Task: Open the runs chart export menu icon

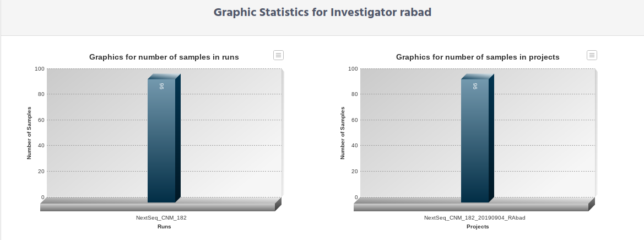Action: coord(278,55)
